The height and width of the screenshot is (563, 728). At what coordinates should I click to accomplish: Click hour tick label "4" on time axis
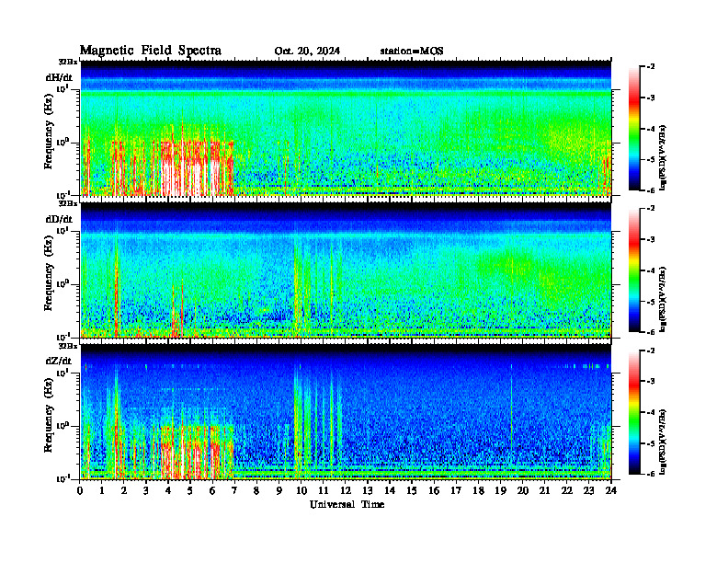click(168, 490)
